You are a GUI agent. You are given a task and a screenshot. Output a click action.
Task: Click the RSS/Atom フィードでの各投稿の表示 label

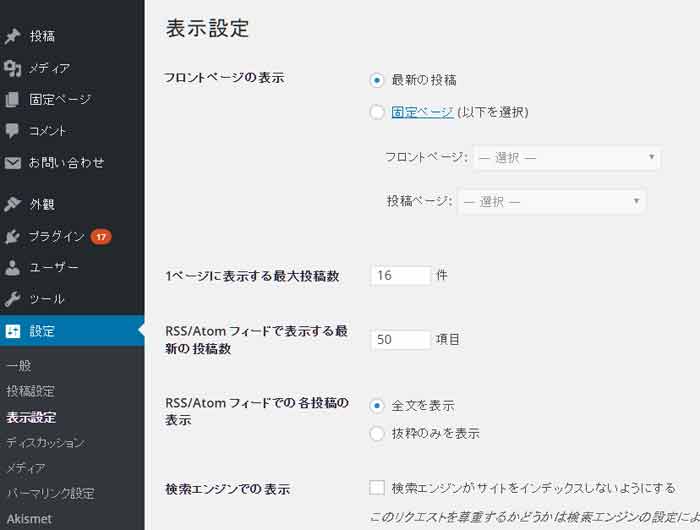[x=257, y=411]
